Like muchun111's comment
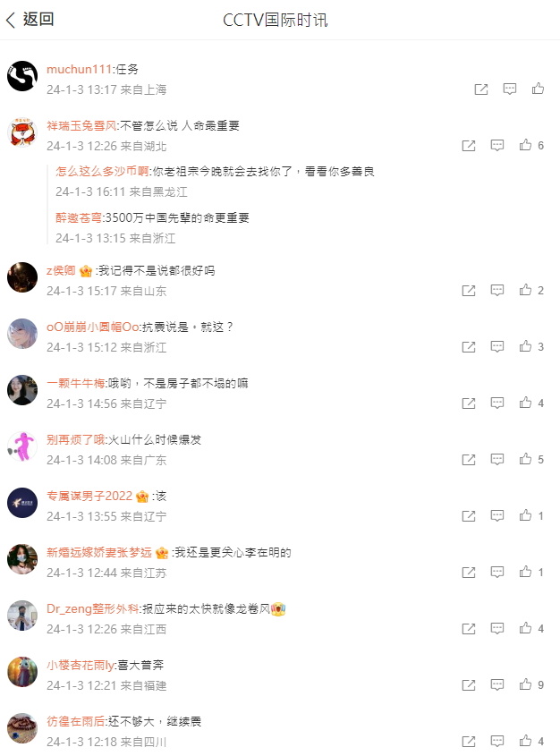Screen dimensions: 560x756 click(x=538, y=89)
